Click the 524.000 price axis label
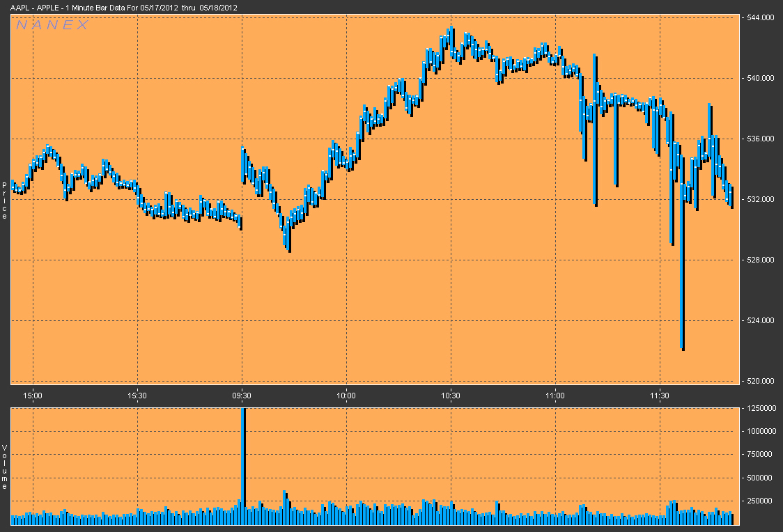This screenshot has width=783, height=532. click(x=758, y=320)
